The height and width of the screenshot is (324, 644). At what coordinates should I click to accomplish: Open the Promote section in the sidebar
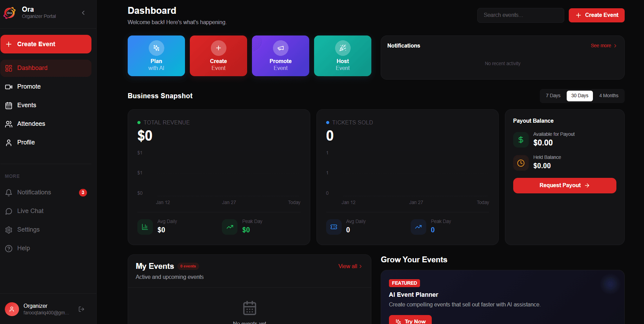(x=29, y=87)
